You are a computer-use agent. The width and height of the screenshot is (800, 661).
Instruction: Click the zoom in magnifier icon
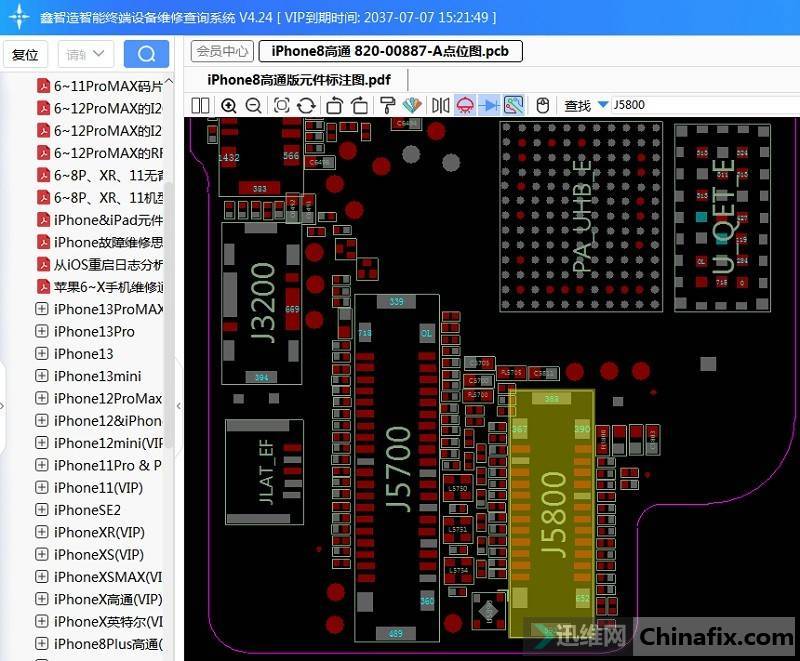[229, 105]
